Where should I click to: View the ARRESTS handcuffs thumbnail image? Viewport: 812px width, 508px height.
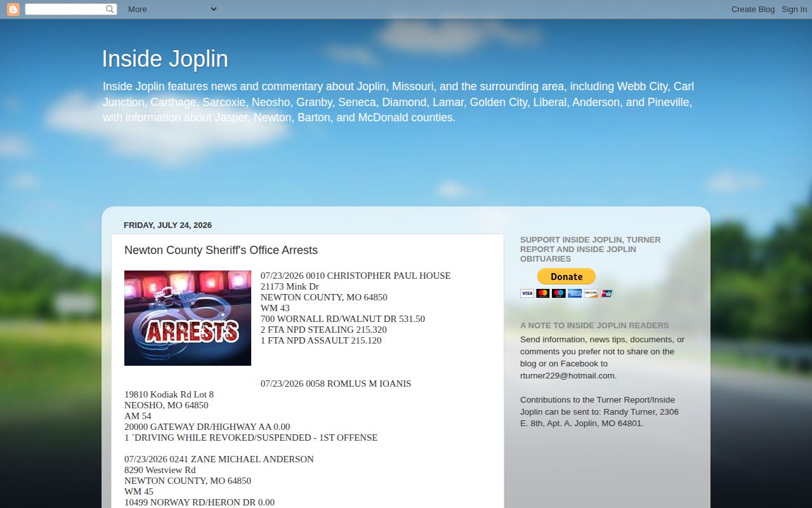188,318
